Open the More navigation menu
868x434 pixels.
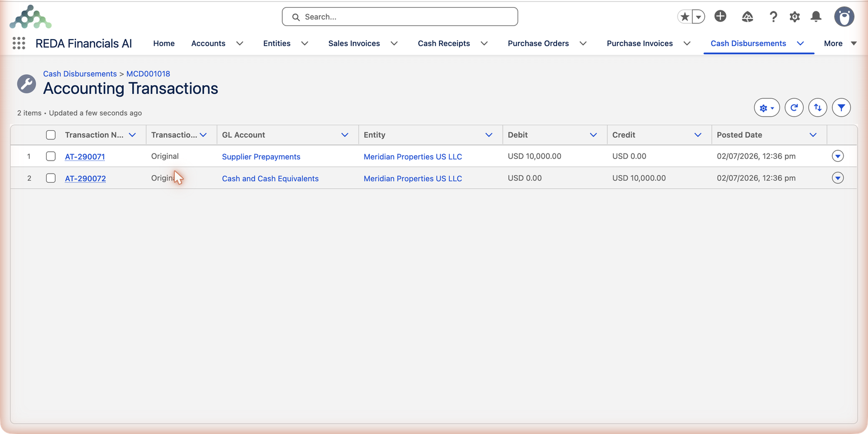click(x=840, y=43)
